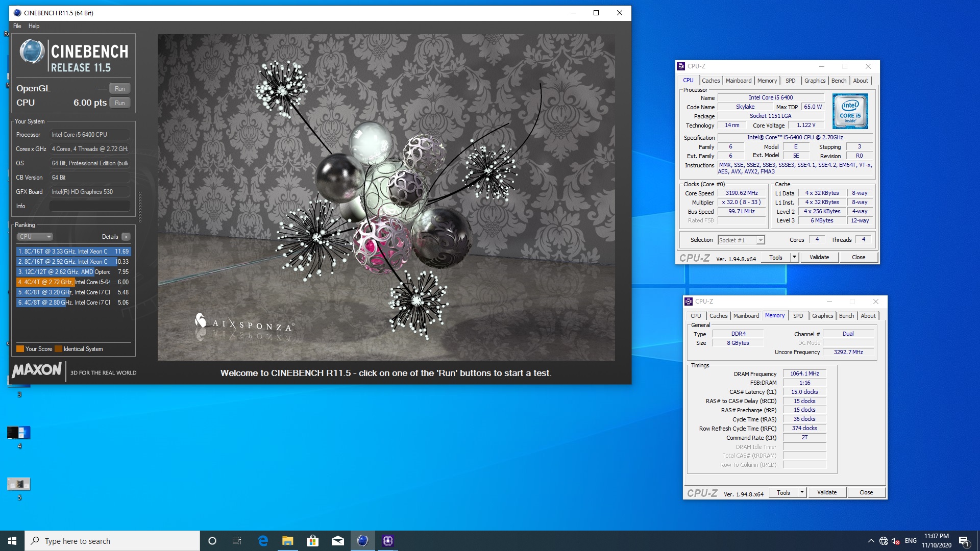Image resolution: width=980 pixels, height=551 pixels.
Task: Open About tab in upper CPU-Z
Action: (860, 81)
